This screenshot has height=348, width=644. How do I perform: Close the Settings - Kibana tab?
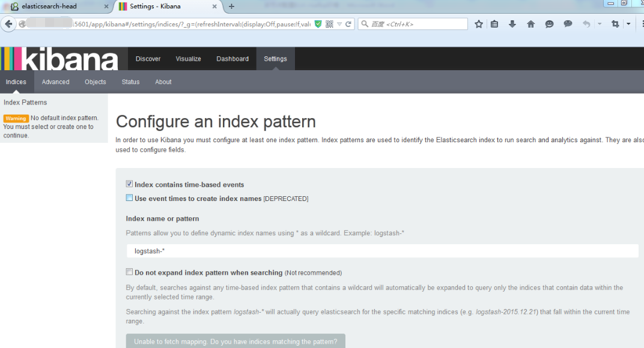214,7
